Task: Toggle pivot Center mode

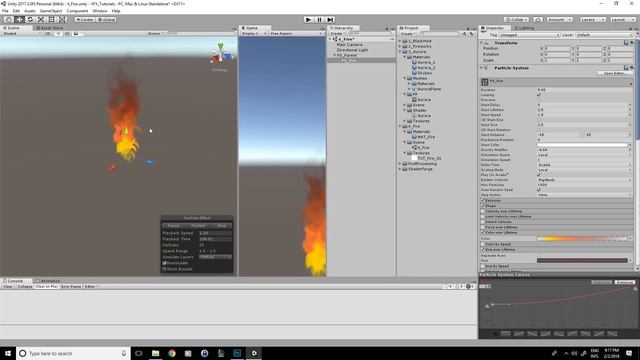Action: tap(84, 19)
